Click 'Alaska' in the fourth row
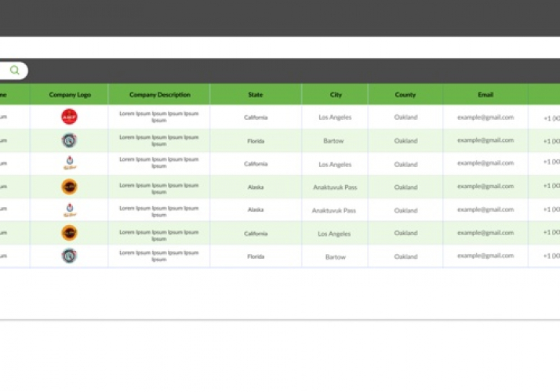The image size is (560, 392). pyautogui.click(x=256, y=187)
